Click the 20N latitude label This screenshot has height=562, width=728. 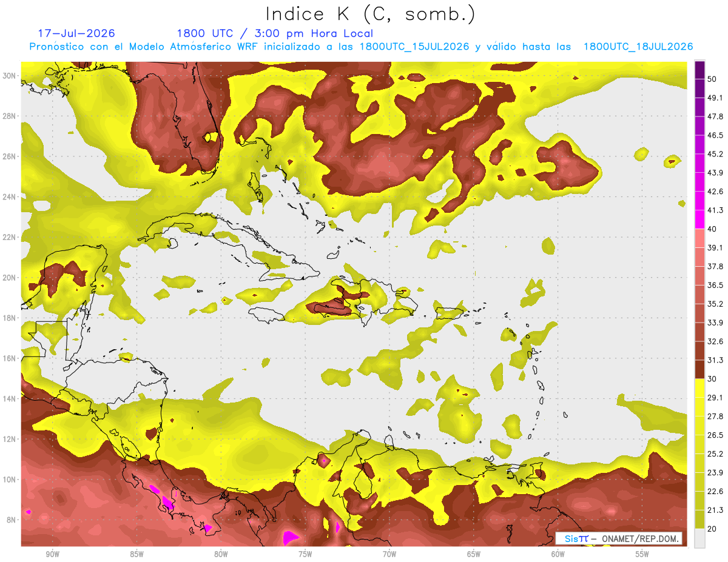[9, 278]
